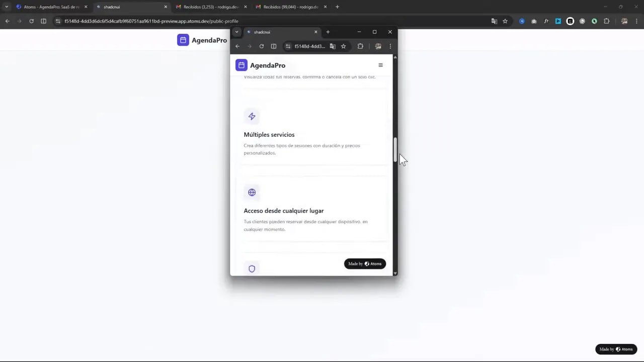The image size is (644, 362).
Task: Click AgendaPro title text in popup header
Action: [268, 65]
